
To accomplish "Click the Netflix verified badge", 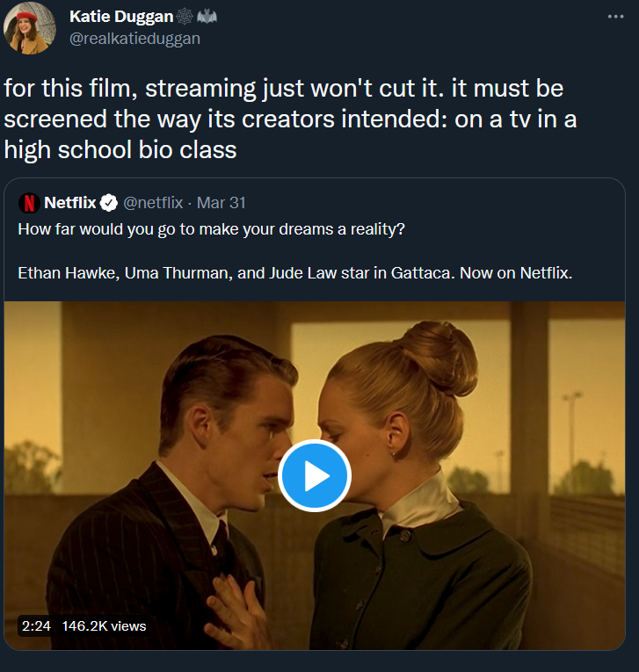I will coord(109,203).
